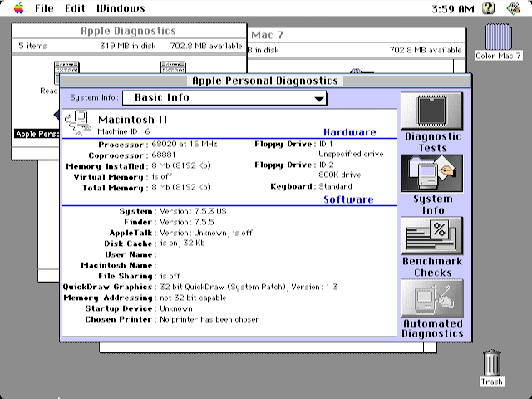The image size is (532, 399).
Task: Open the Windows menu
Action: coord(121,8)
